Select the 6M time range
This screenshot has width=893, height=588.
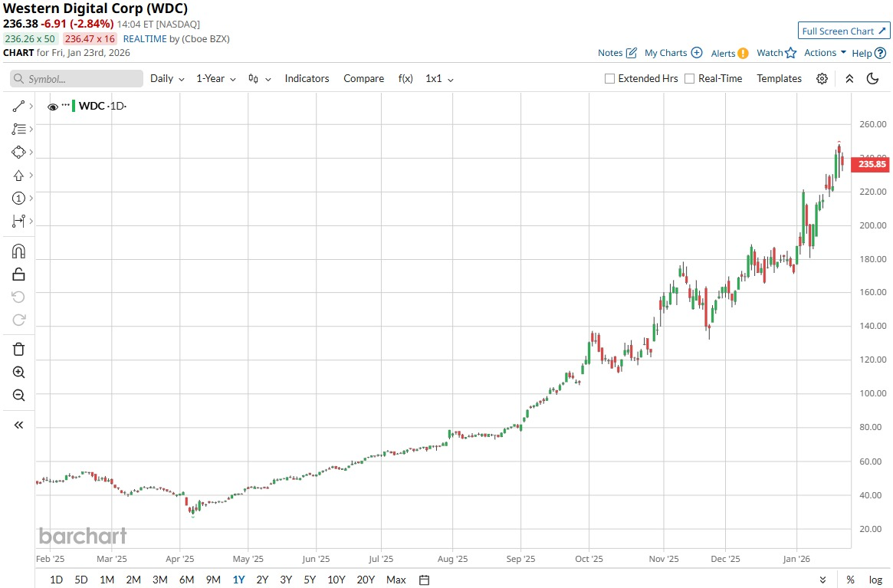[187, 580]
